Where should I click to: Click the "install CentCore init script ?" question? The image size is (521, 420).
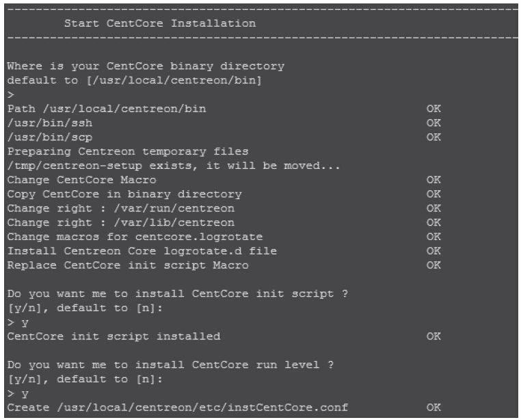[x=171, y=294]
